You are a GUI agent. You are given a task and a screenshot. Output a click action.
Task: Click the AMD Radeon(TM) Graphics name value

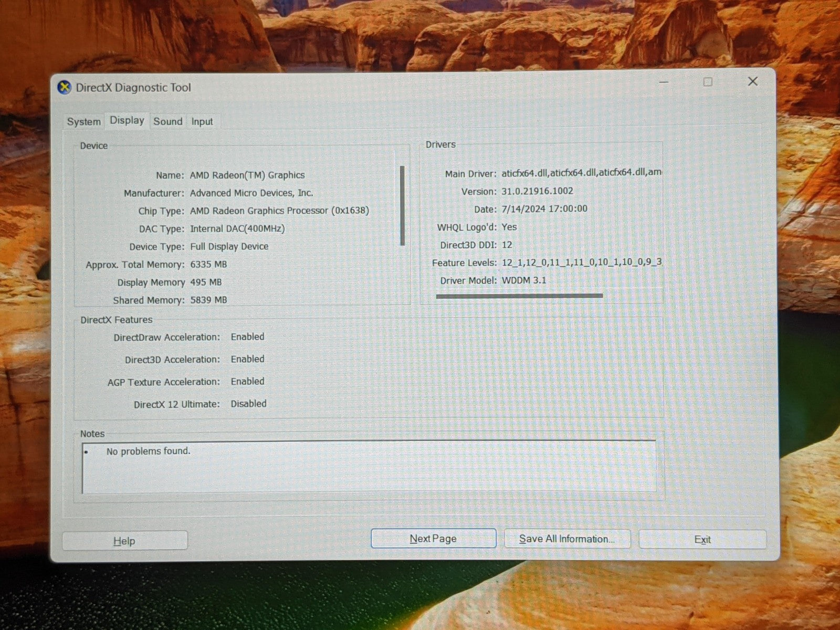pyautogui.click(x=247, y=175)
